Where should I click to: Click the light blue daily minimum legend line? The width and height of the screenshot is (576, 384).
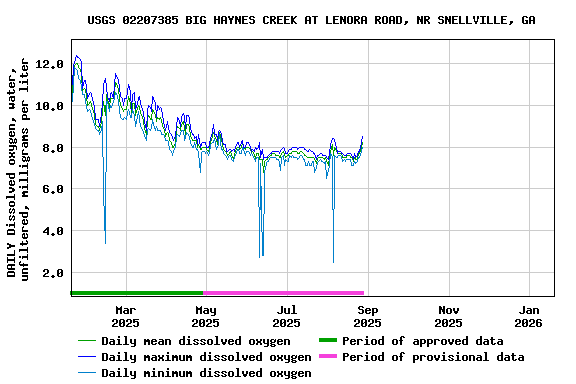tap(87, 373)
